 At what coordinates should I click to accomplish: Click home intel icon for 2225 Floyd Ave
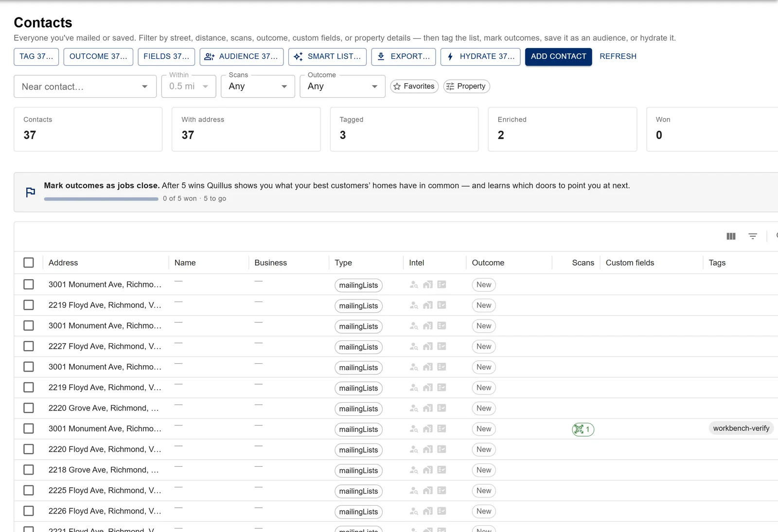[428, 491]
